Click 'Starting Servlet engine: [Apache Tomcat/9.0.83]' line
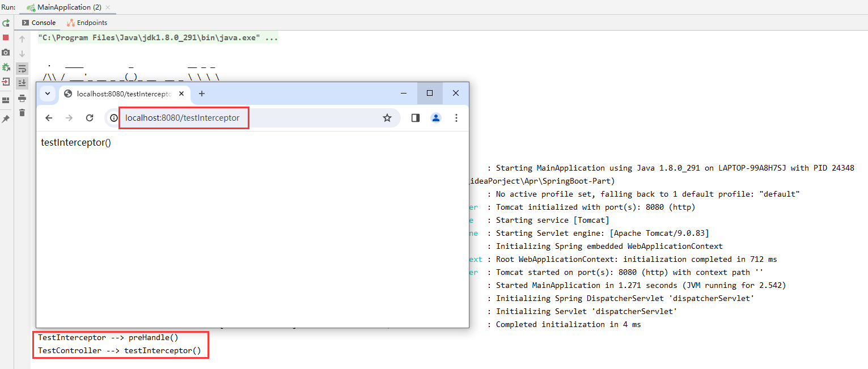This screenshot has height=369, width=868. [602, 234]
